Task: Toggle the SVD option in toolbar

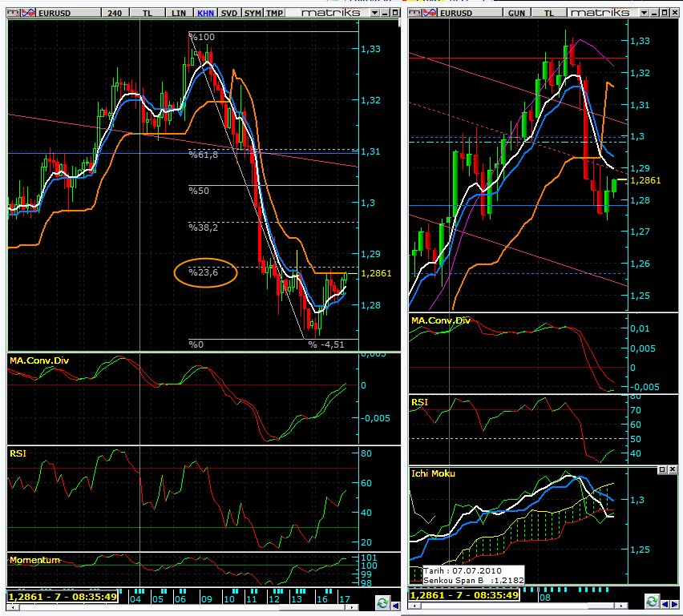Action: pos(229,14)
